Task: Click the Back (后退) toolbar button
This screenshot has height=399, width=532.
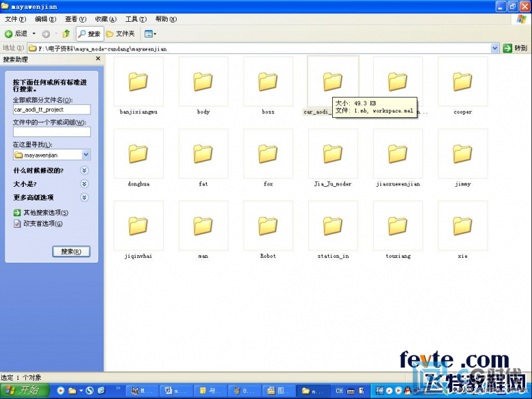Action: 16,33
